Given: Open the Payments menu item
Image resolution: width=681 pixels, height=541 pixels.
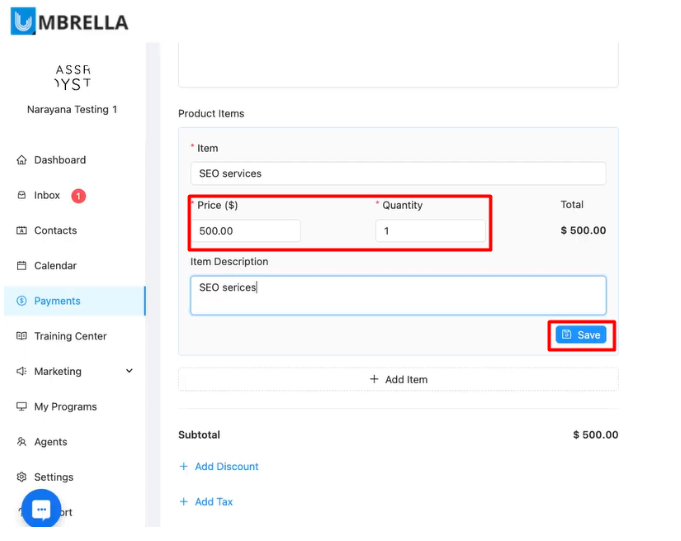Looking at the screenshot, I should [57, 301].
